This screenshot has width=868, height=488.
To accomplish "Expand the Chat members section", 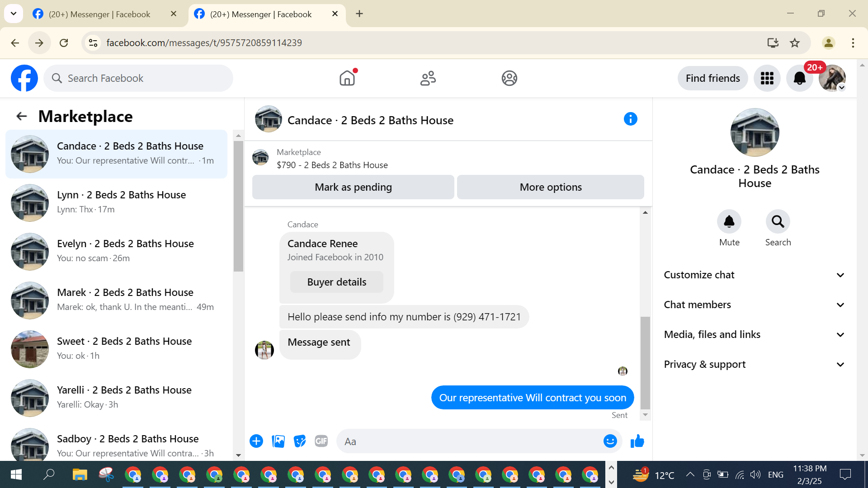I will tap(755, 305).
